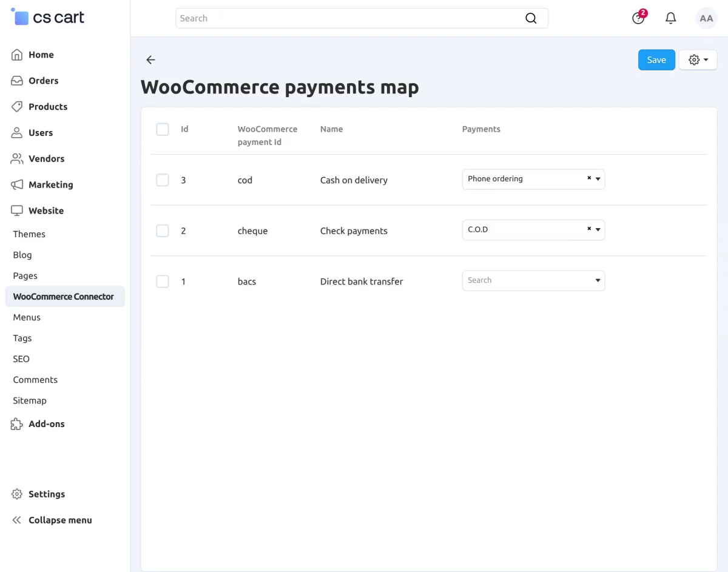Open the AA user avatar menu

706,18
